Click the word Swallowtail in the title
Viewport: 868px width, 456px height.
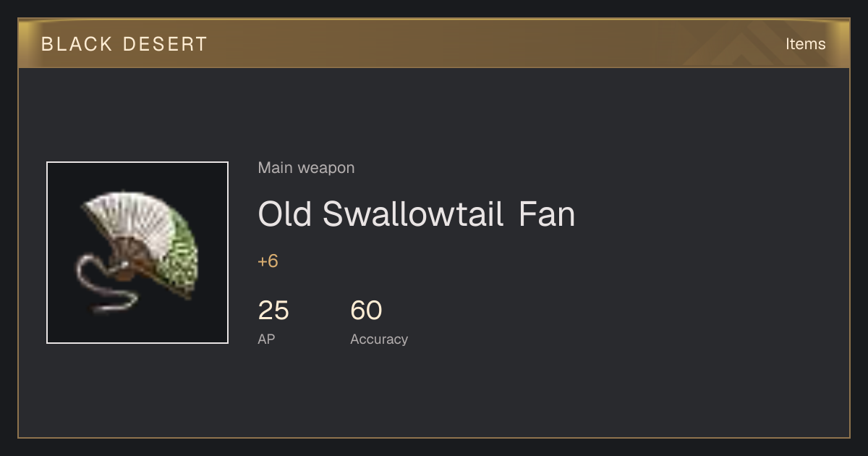click(413, 214)
